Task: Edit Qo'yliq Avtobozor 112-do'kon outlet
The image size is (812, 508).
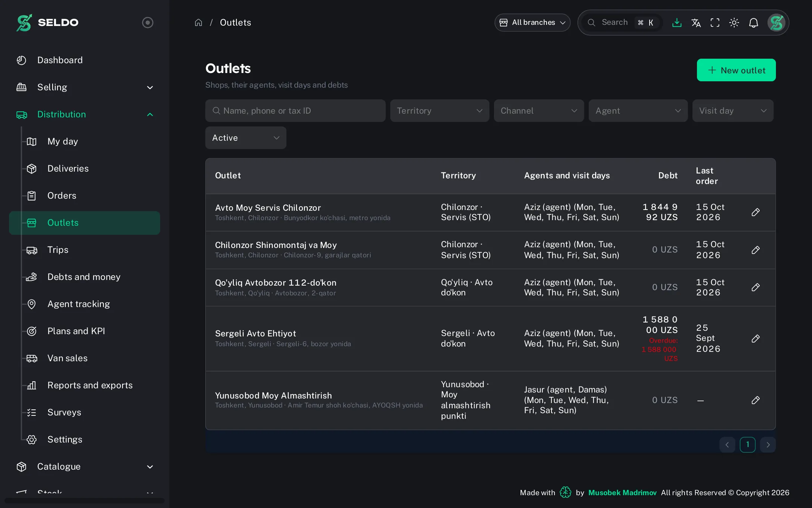Action: (x=756, y=287)
